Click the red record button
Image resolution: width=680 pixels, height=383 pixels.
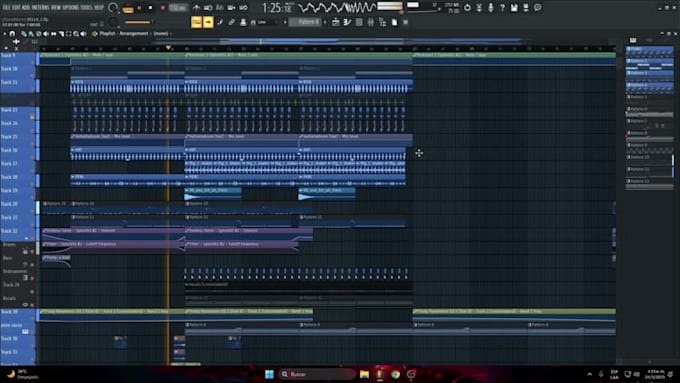click(163, 8)
